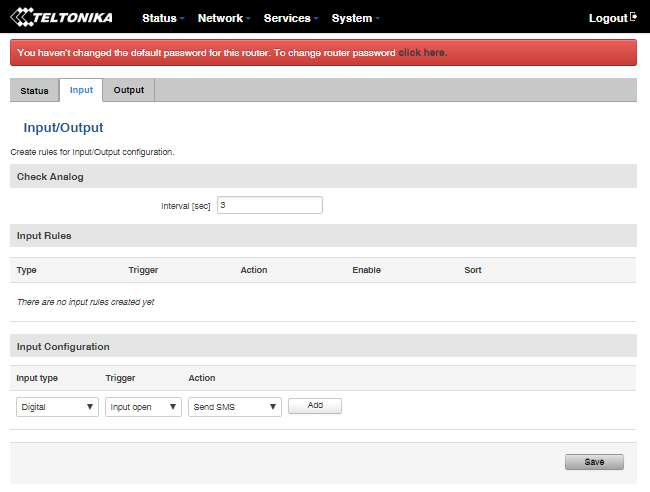Open the Input type dropdown showing Digital
Screen dimensions: 650x492
57,407
